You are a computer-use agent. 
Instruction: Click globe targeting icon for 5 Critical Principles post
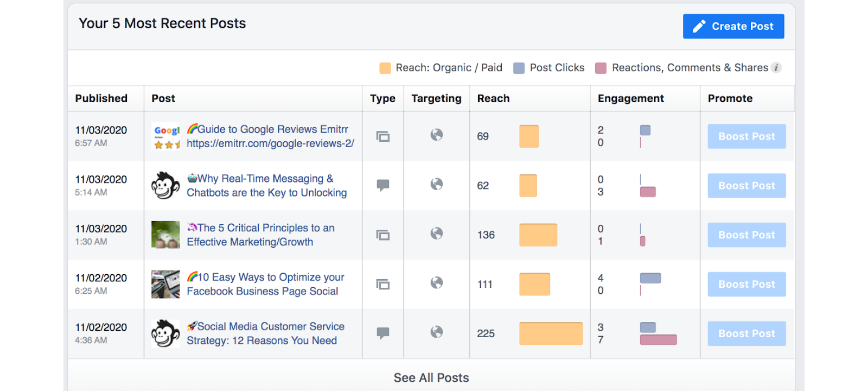tap(437, 234)
